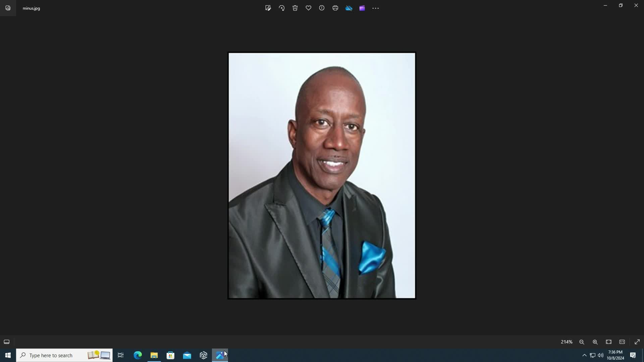This screenshot has height=362, width=644.
Task: Click the Photos app home icon
Action: tap(8, 8)
